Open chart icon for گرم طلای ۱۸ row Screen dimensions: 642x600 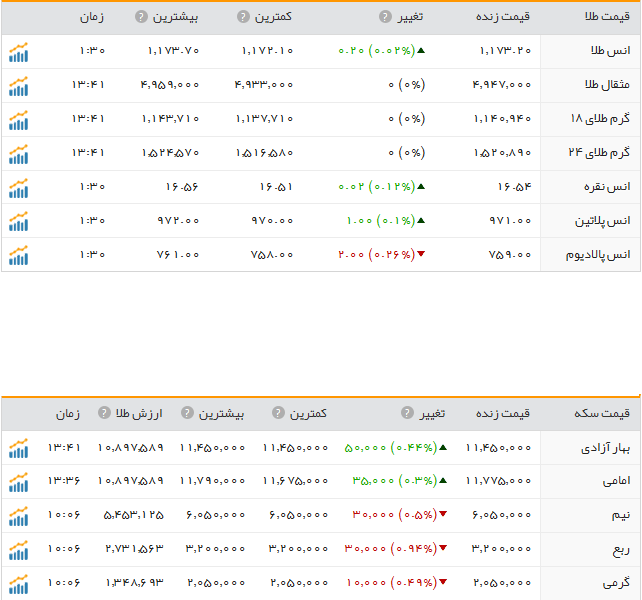point(18,120)
